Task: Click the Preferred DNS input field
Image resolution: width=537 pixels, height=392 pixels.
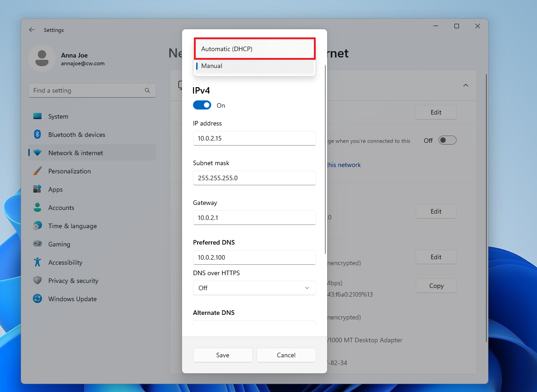Action: click(254, 257)
